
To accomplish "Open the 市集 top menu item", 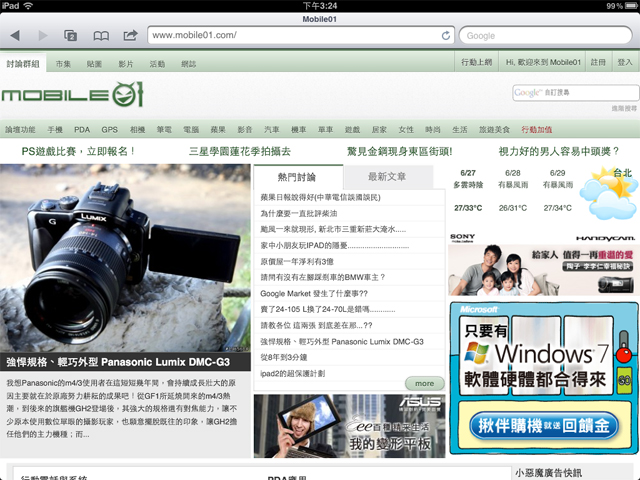I will point(63,64).
